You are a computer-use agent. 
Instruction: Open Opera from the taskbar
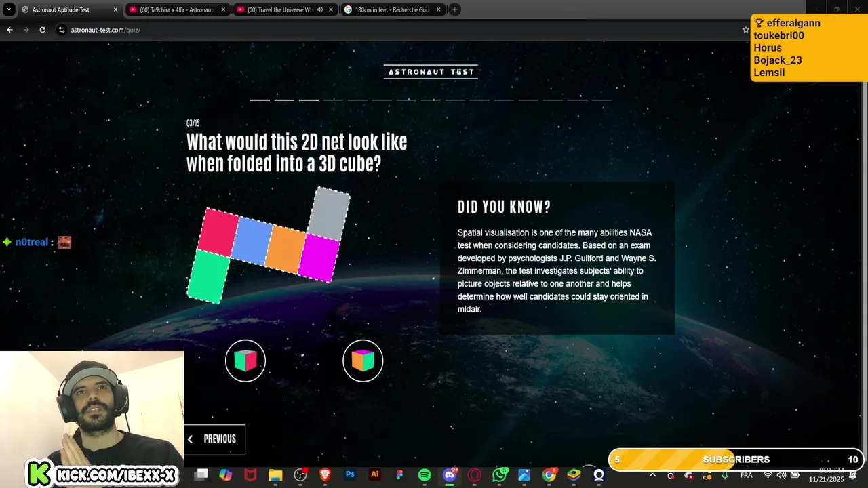[x=474, y=475]
